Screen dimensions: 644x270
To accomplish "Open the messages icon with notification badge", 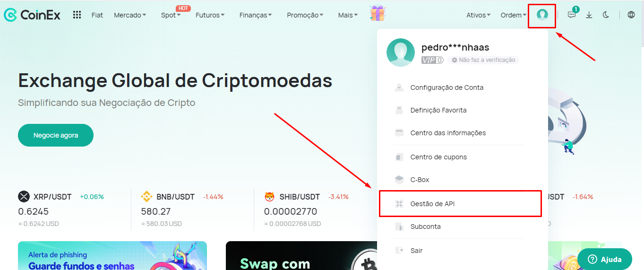I will (572, 14).
